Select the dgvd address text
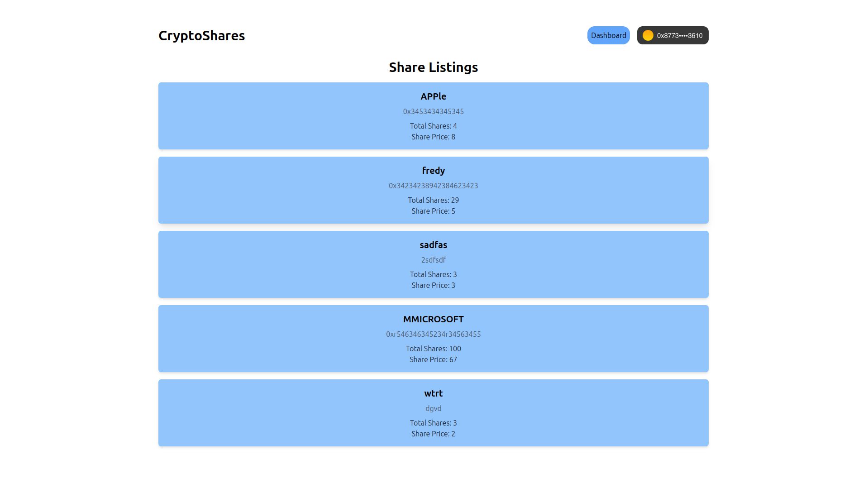The image size is (868, 488). tap(433, 408)
